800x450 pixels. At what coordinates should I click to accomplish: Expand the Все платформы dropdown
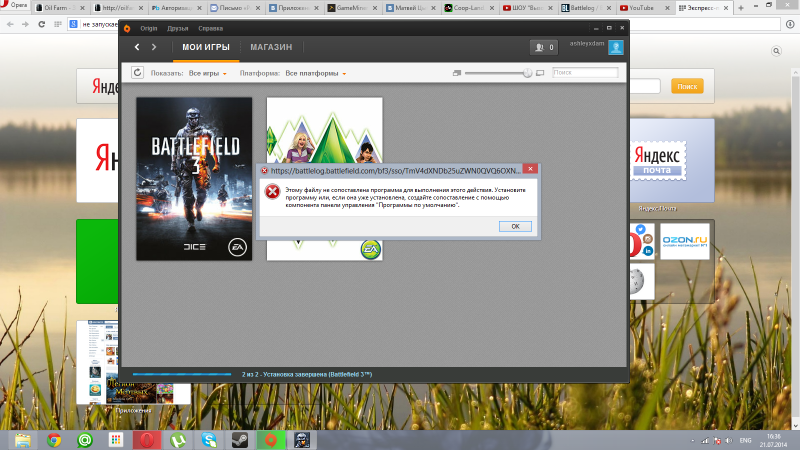pos(316,73)
